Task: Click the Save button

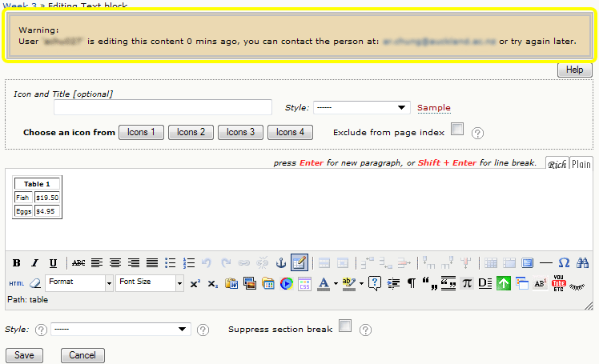Action: tap(24, 355)
